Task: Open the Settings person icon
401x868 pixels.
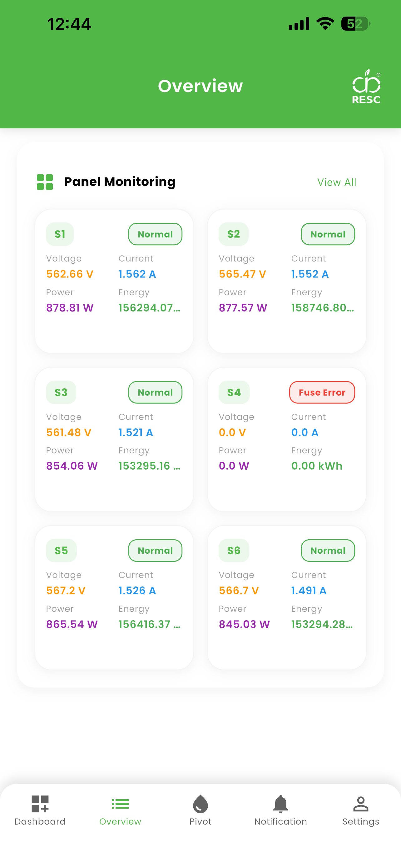Action: (361, 804)
